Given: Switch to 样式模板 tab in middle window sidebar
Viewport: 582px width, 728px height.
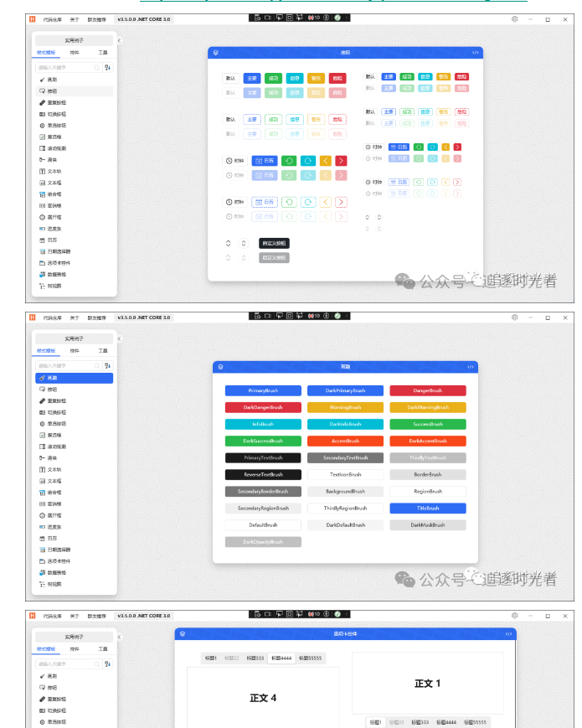Looking at the screenshot, I should pos(46,350).
